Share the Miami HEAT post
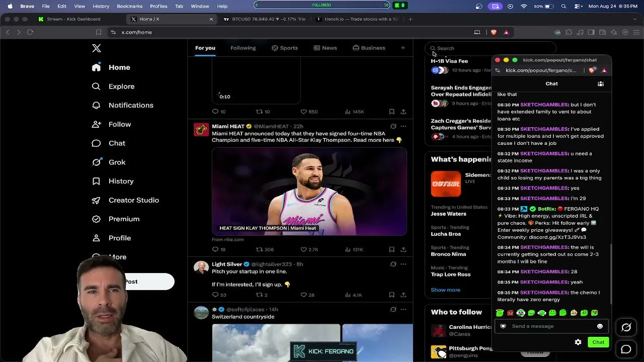This screenshot has width=644, height=362. pos(404,249)
